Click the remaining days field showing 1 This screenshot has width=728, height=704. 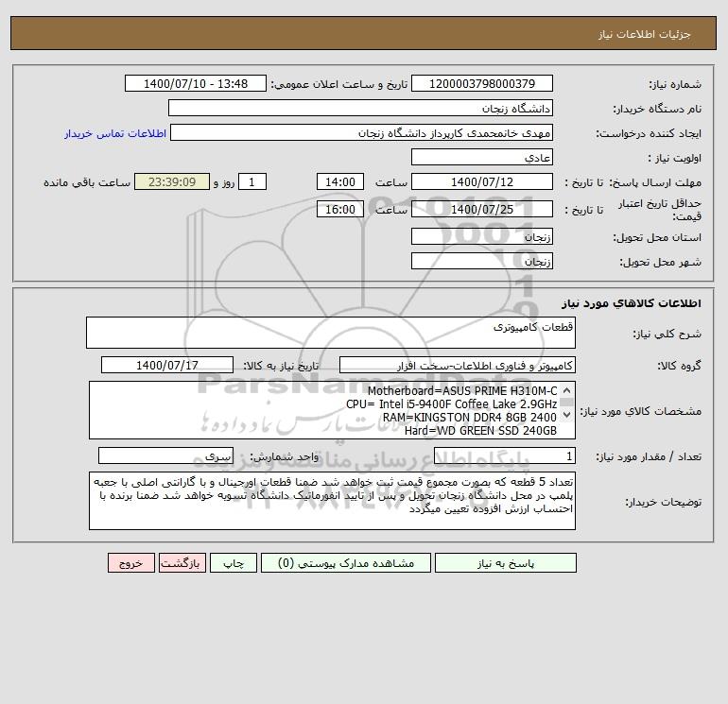(252, 182)
